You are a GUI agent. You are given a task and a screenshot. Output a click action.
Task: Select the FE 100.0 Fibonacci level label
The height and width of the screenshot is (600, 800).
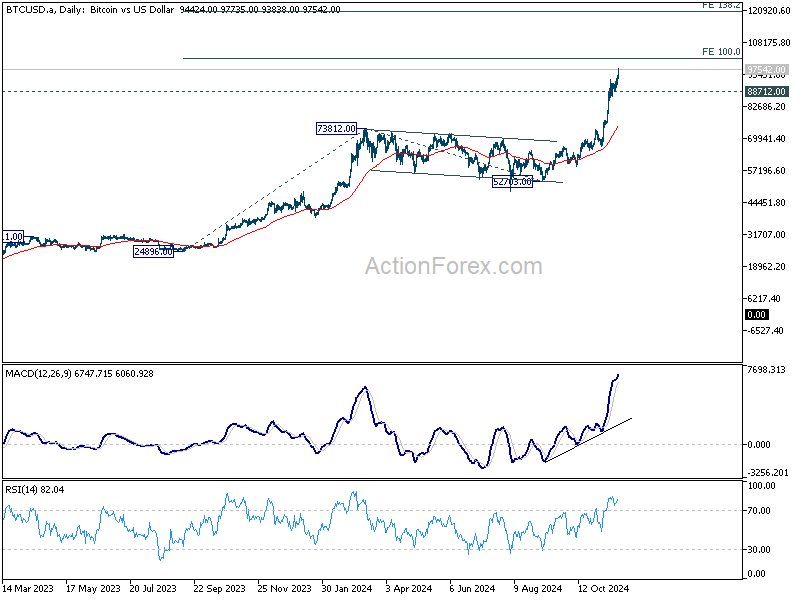(x=721, y=52)
